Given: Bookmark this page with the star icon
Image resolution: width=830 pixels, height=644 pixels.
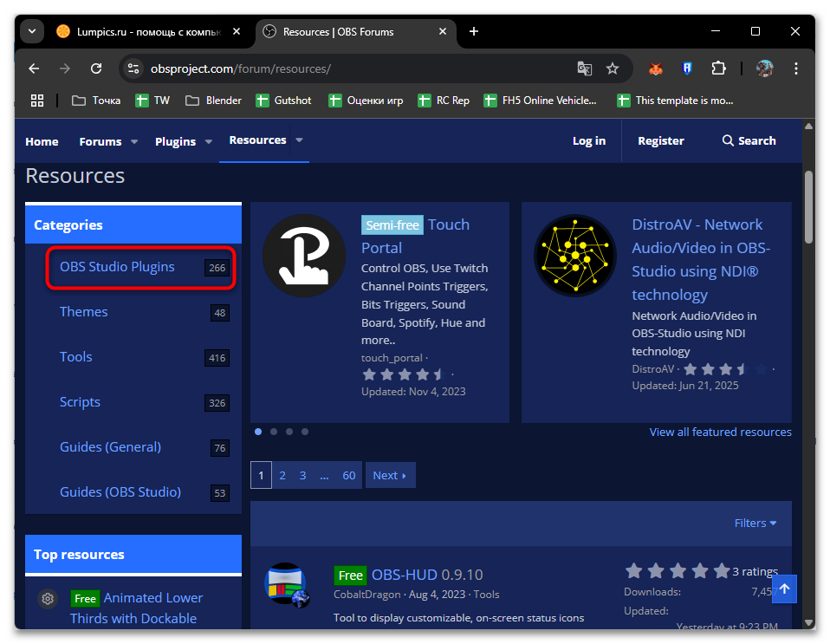Looking at the screenshot, I should point(613,68).
